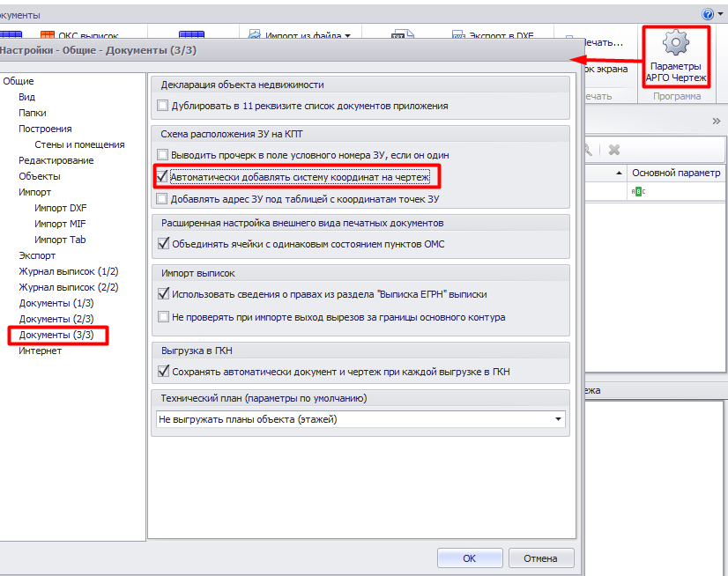Viewport: 728px width, 576px height.
Task: Click the Экспорт в DXF icon
Action: [x=458, y=36]
